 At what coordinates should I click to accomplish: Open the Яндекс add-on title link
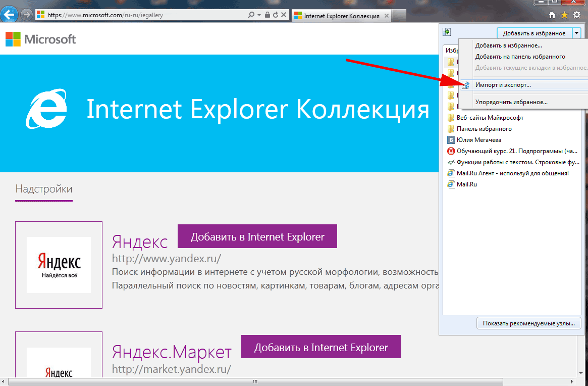click(139, 242)
